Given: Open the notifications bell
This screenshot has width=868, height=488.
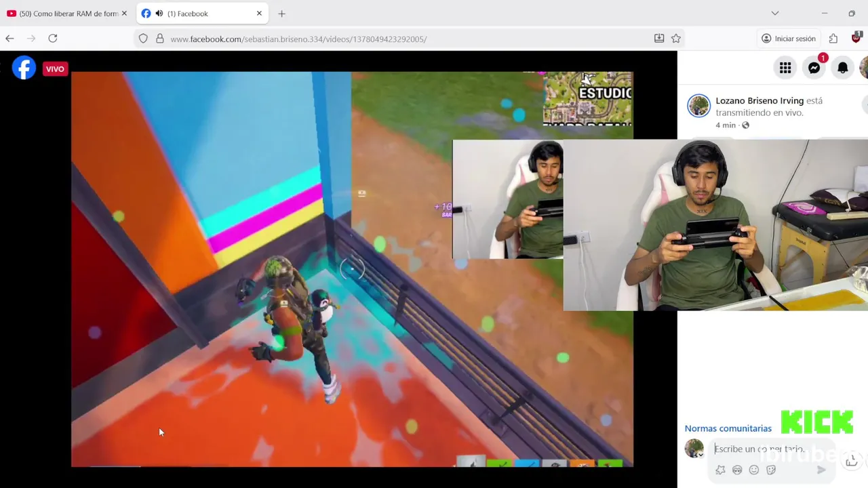Looking at the screenshot, I should point(842,68).
